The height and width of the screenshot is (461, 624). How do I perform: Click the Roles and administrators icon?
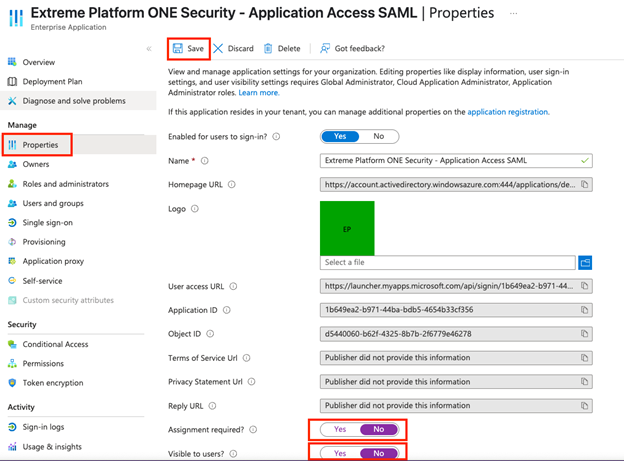tap(12, 184)
